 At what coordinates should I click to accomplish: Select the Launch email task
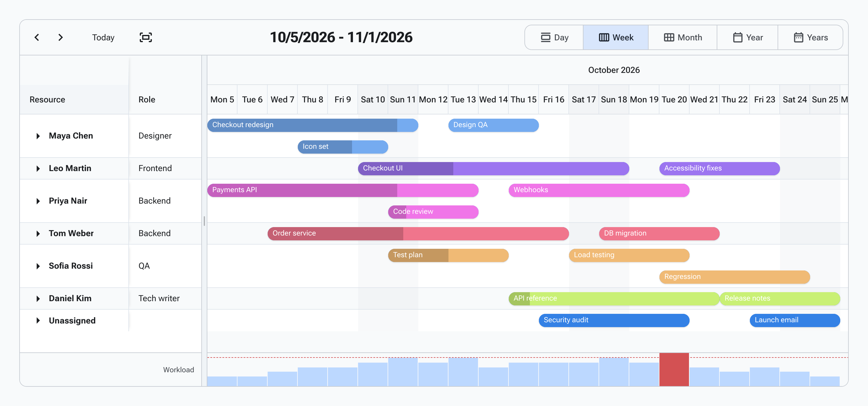tap(795, 320)
